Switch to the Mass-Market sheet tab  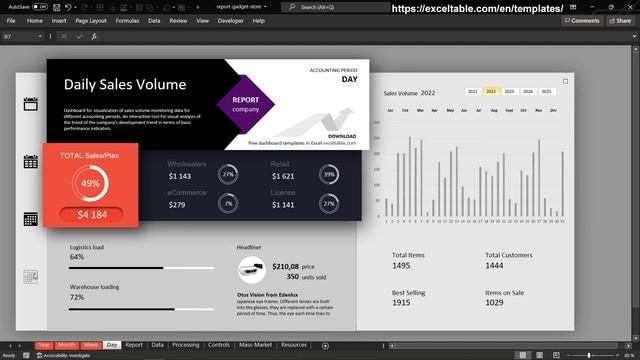pyautogui.click(x=256, y=345)
